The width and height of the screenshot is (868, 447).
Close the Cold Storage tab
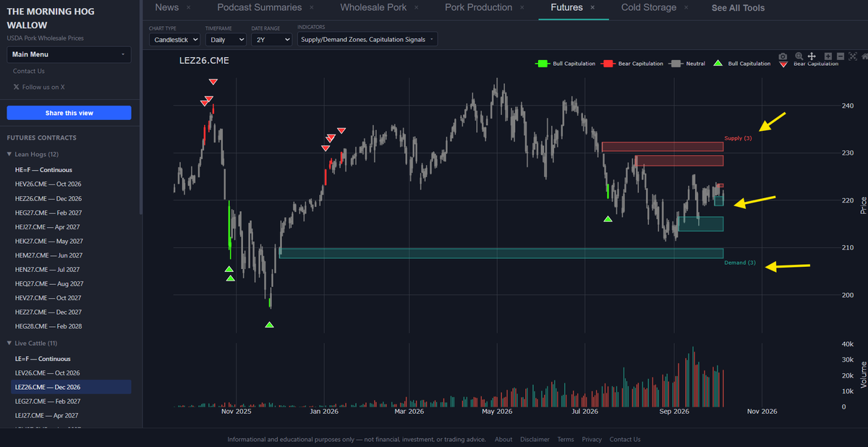[686, 7]
